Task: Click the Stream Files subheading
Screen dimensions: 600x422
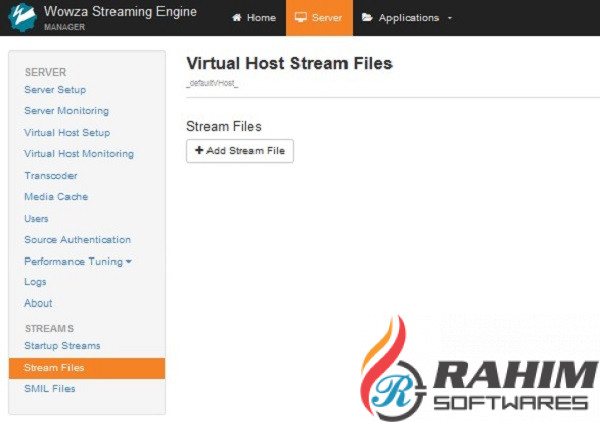Action: pyautogui.click(x=224, y=127)
